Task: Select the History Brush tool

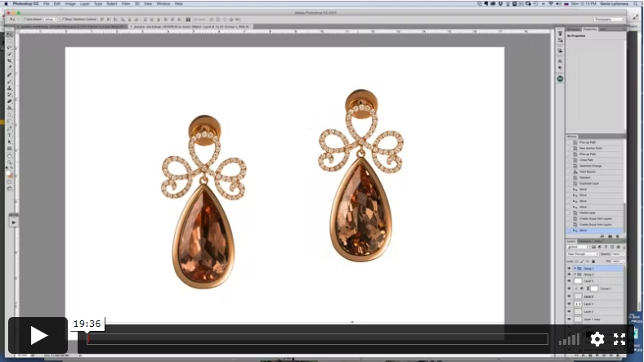Action: 10,95
